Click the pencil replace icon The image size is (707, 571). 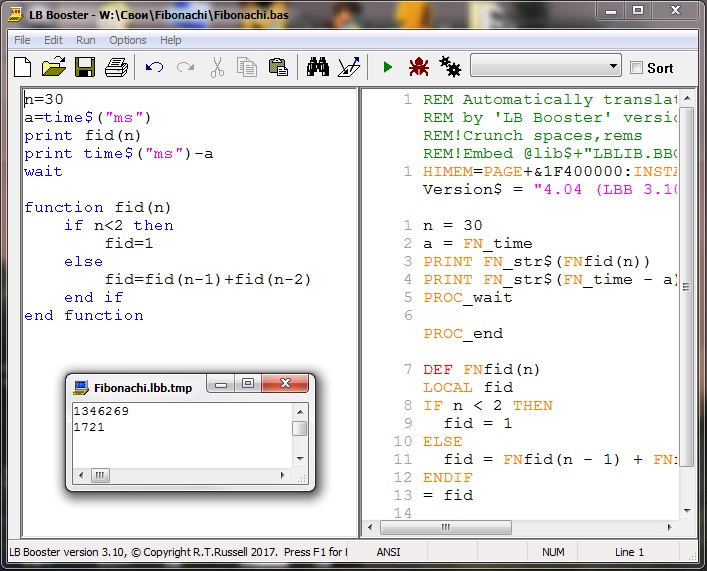pos(349,68)
